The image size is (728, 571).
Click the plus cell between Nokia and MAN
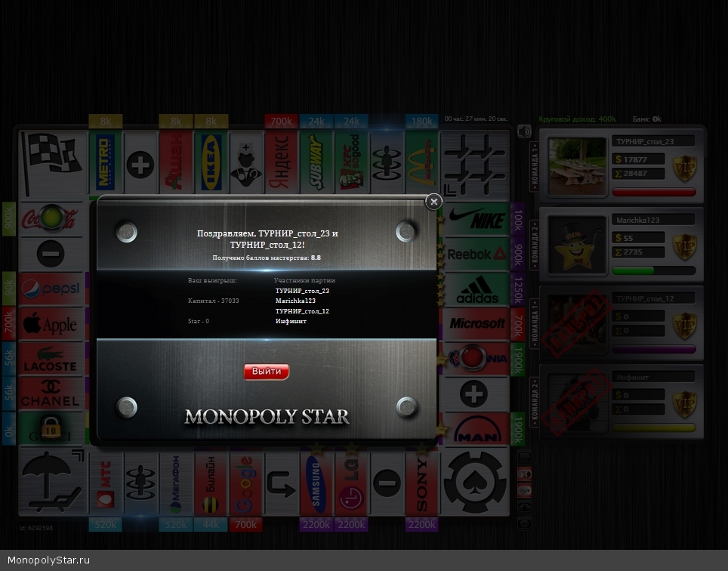click(x=477, y=394)
